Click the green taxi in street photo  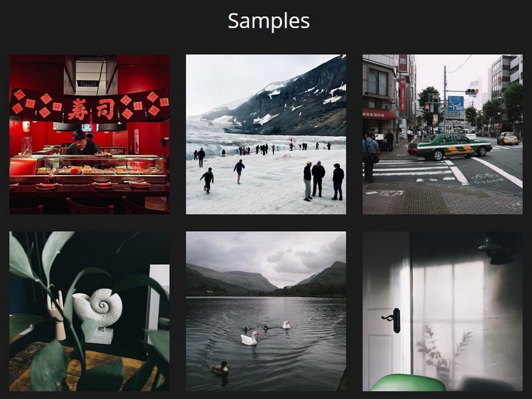(x=449, y=147)
